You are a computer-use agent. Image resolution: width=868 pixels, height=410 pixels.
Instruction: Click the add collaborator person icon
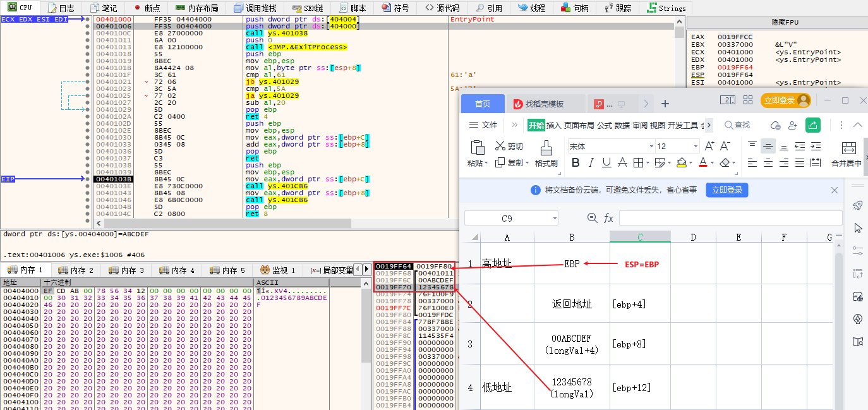793,125
